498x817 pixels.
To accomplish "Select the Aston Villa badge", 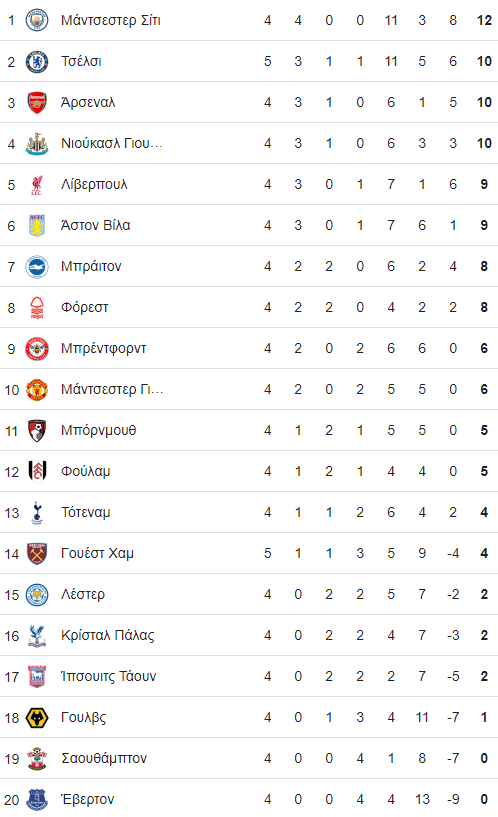I will [x=37, y=226].
